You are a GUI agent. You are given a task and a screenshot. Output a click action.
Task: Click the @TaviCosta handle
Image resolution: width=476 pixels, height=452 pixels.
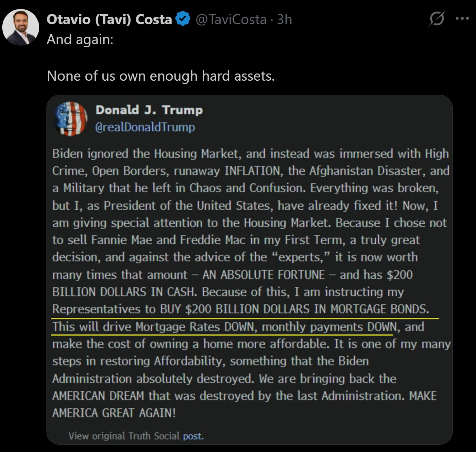(x=231, y=20)
